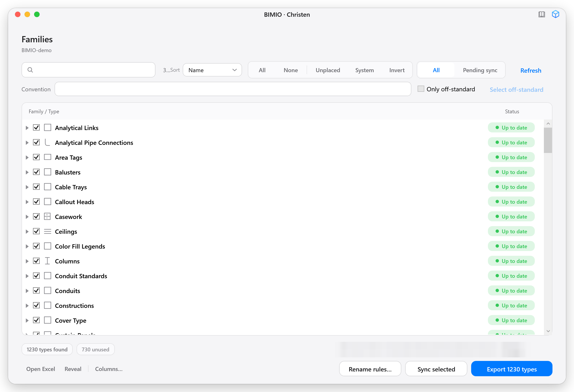The width and height of the screenshot is (574, 392).
Task: Click the Ceilings category icon
Action: point(47,231)
